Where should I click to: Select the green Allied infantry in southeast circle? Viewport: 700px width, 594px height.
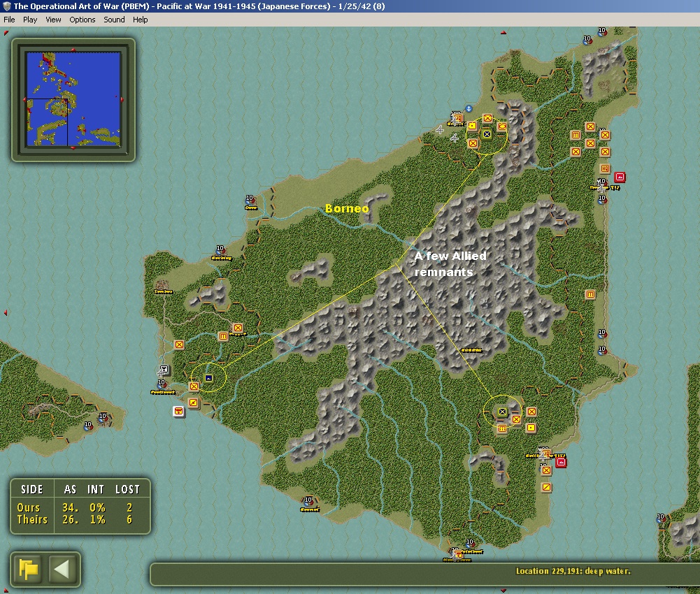(x=502, y=412)
